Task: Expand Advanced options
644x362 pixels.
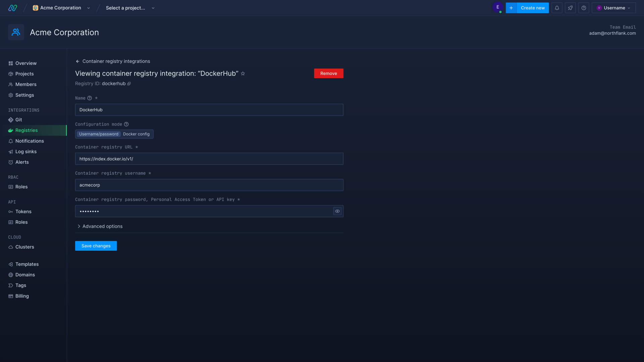Action: pyautogui.click(x=100, y=227)
